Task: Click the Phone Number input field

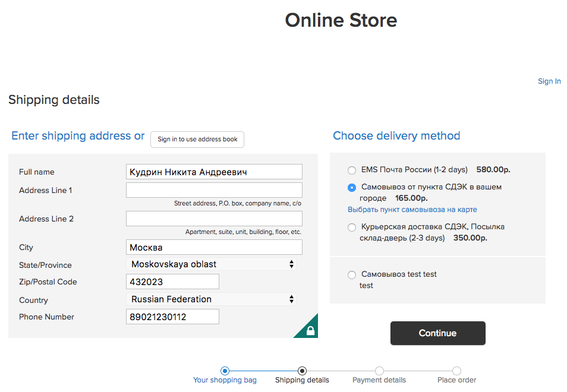Action: coord(172,317)
